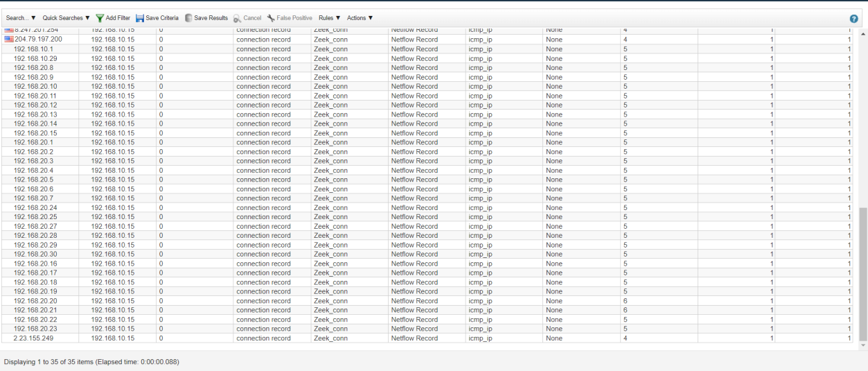868x371 pixels.
Task: Click the Save Results database icon
Action: point(188,18)
